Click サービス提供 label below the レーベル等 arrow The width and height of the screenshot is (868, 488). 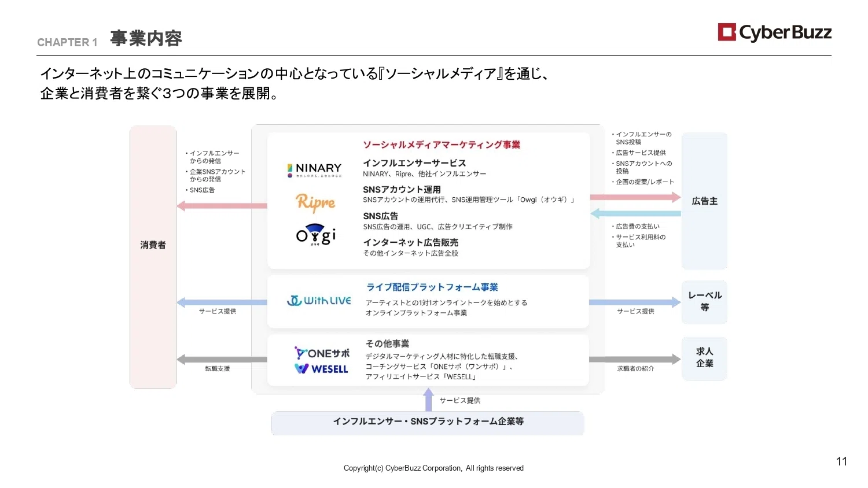635,311
